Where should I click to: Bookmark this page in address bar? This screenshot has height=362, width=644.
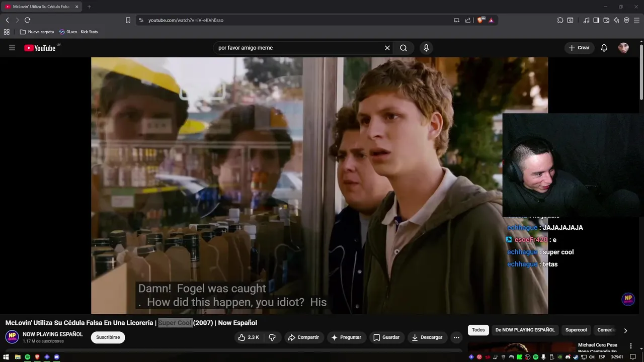click(x=128, y=20)
